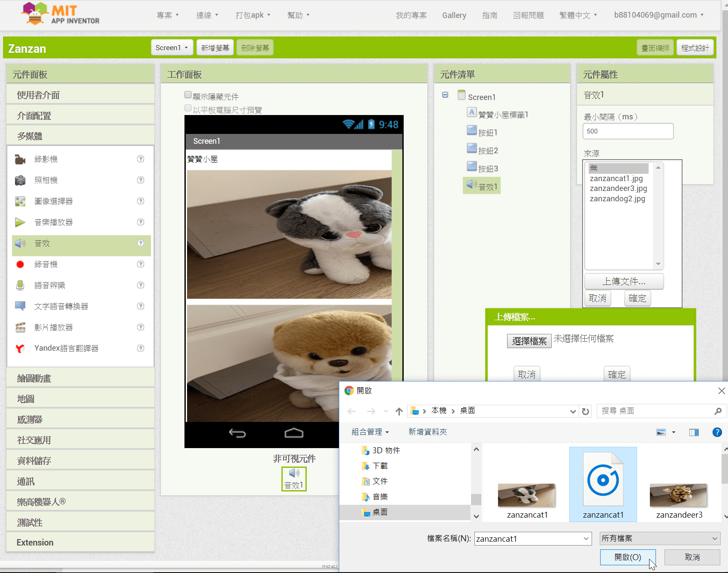The height and width of the screenshot is (573, 728).
Task: Select the 錄音機 recorder component icon
Action: tap(20, 264)
